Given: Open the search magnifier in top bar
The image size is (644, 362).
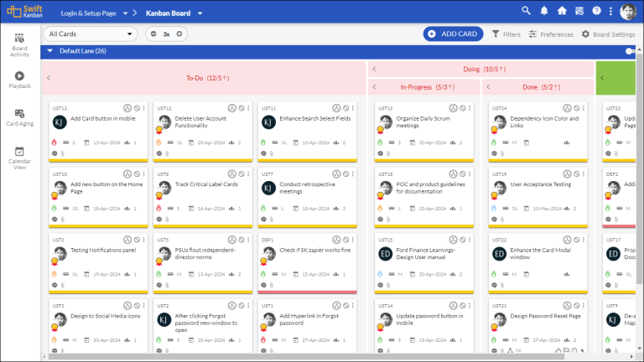Looking at the screenshot, I should click(x=526, y=11).
